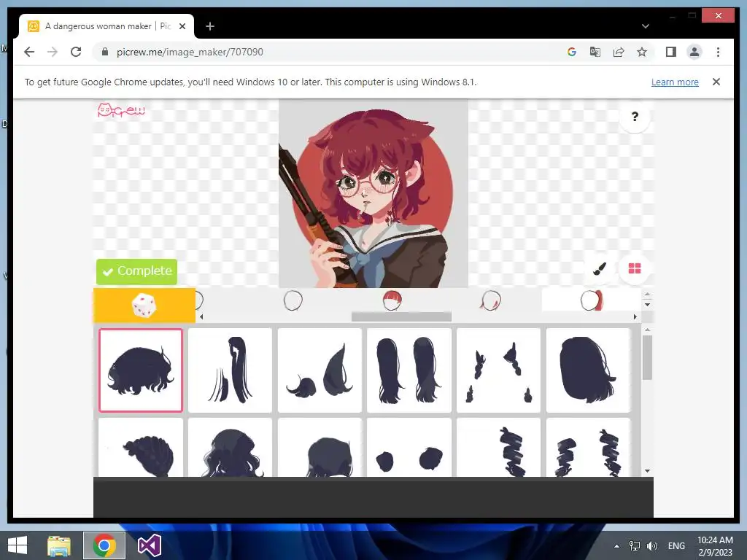Reload the Picrew page

click(76, 52)
